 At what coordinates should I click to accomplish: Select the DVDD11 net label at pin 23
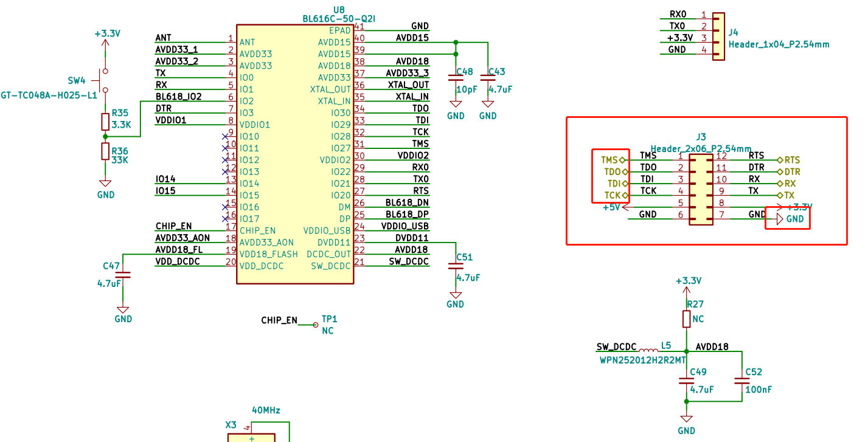pos(412,238)
